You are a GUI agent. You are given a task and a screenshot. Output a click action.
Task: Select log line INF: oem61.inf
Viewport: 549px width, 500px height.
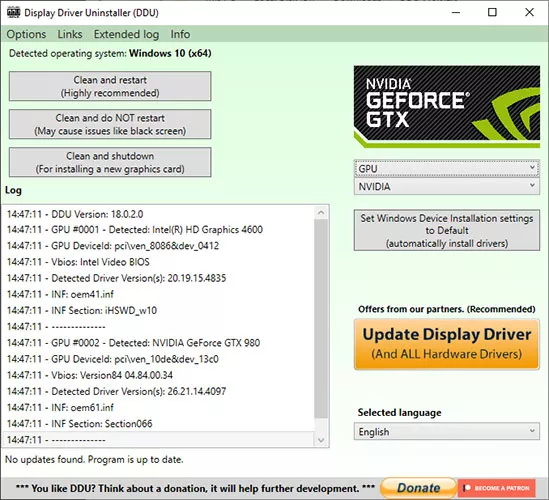pos(60,408)
